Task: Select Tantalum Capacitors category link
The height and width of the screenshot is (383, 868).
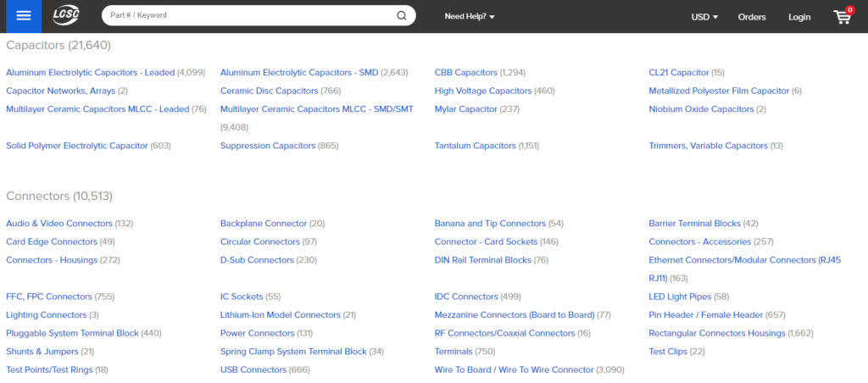Action: 475,146
